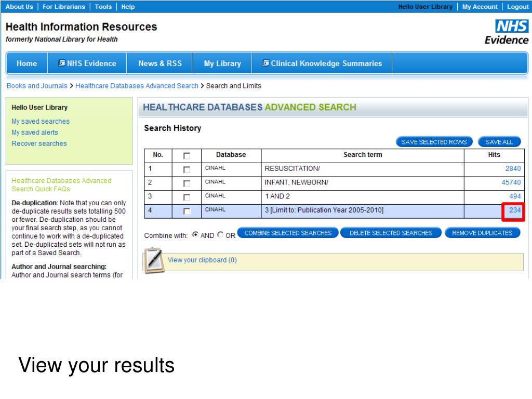This screenshot has height=399, width=532.
Task: Open My Account link
Action: pyautogui.click(x=480, y=7)
